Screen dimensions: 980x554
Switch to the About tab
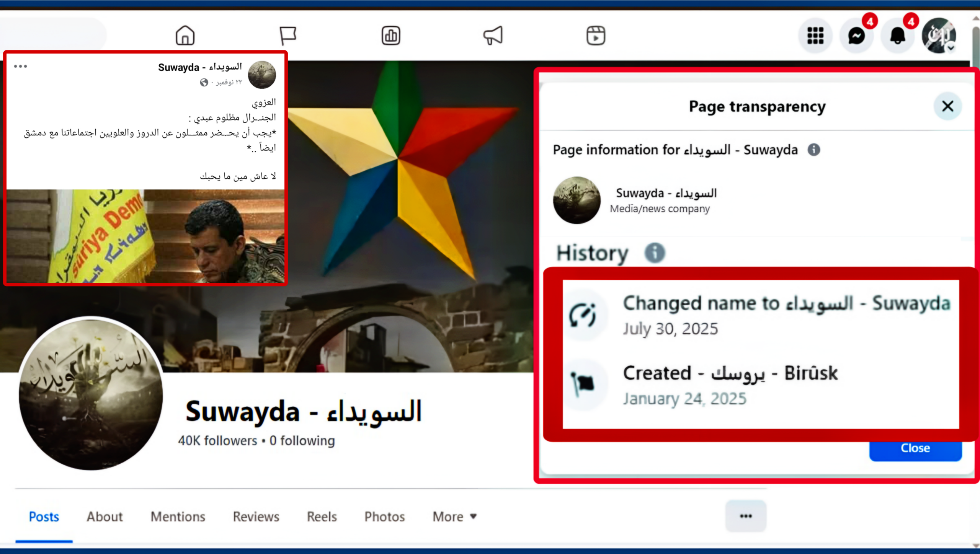pyautogui.click(x=105, y=517)
